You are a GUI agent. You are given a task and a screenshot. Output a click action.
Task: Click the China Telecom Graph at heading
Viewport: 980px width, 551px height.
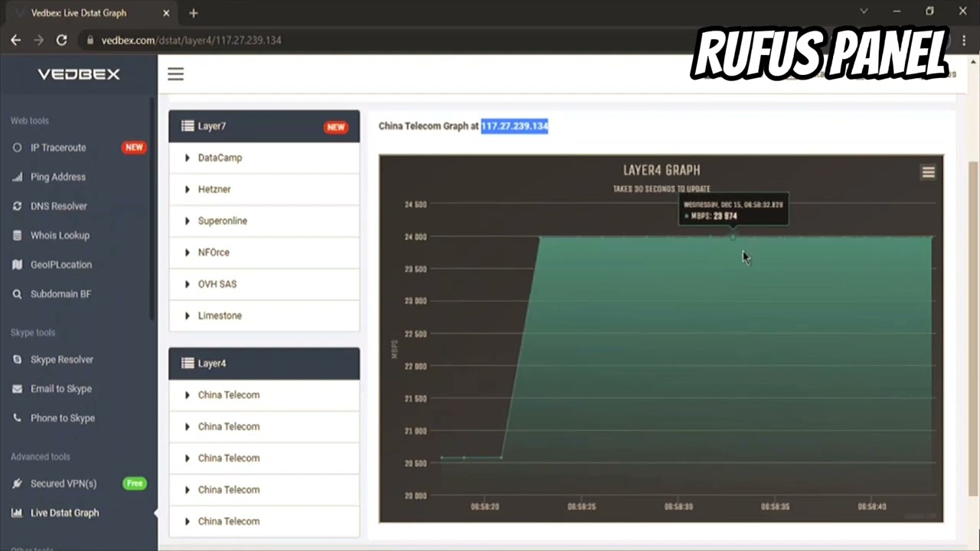pos(428,126)
